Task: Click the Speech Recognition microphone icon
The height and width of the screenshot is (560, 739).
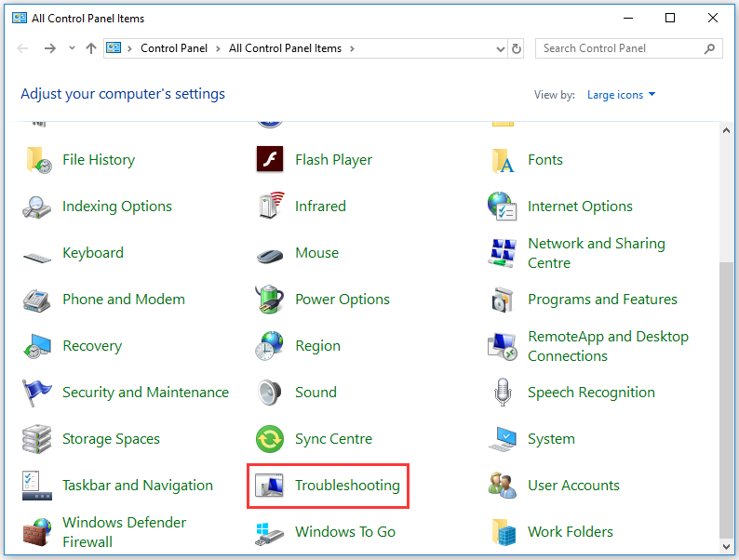Action: tap(503, 392)
